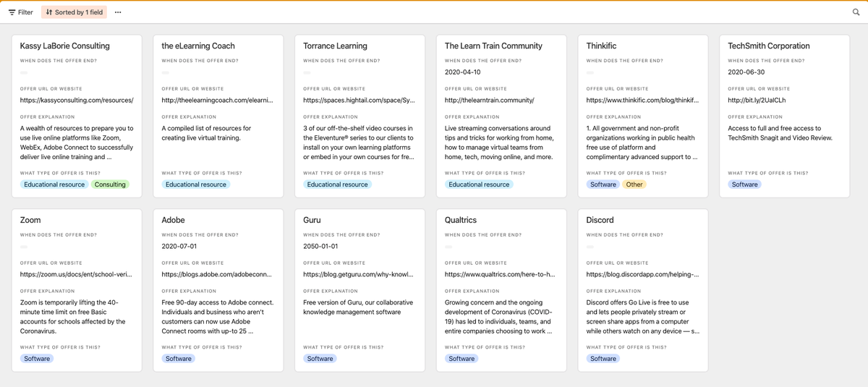Click Qualtrics' 'Growing concern' explanation text
Viewport: 868px width, 387px height.
click(x=499, y=317)
